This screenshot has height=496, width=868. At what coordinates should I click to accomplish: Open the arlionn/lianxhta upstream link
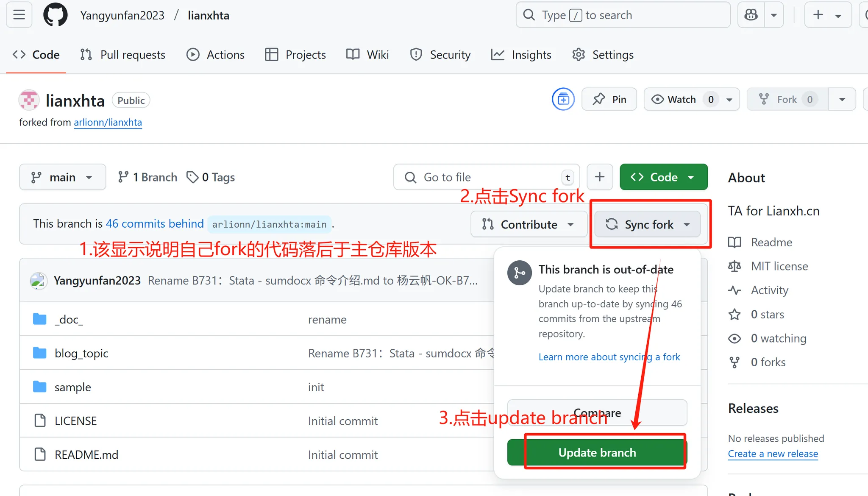coord(108,123)
